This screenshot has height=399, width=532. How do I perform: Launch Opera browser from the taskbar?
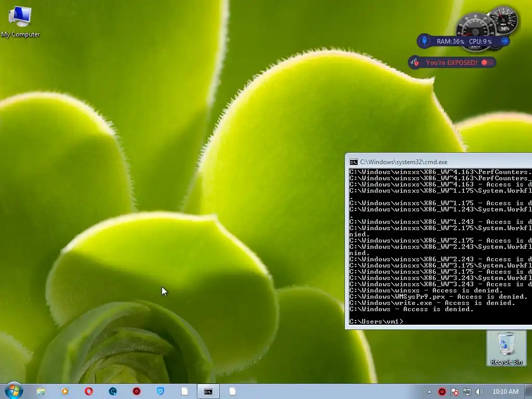pos(88,392)
